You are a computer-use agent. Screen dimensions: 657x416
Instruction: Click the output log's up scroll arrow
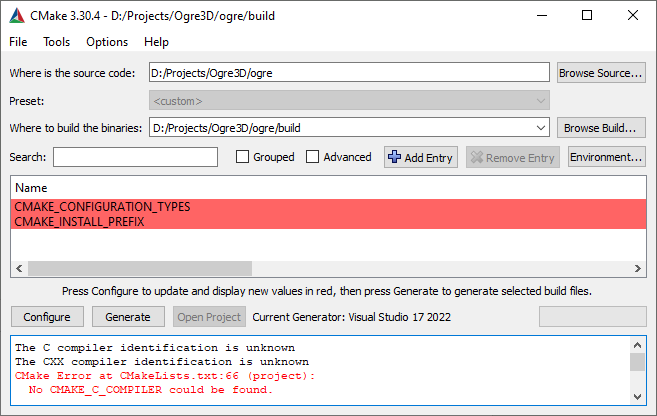coord(637,345)
